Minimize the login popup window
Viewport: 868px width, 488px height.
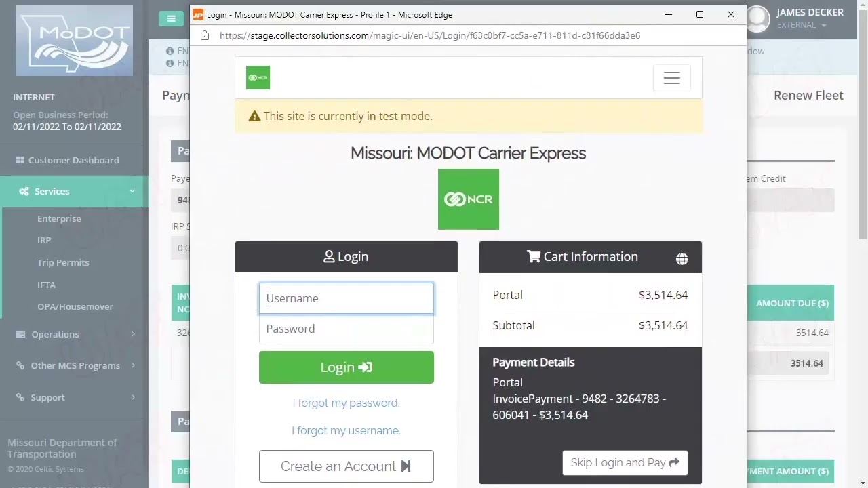(x=669, y=14)
